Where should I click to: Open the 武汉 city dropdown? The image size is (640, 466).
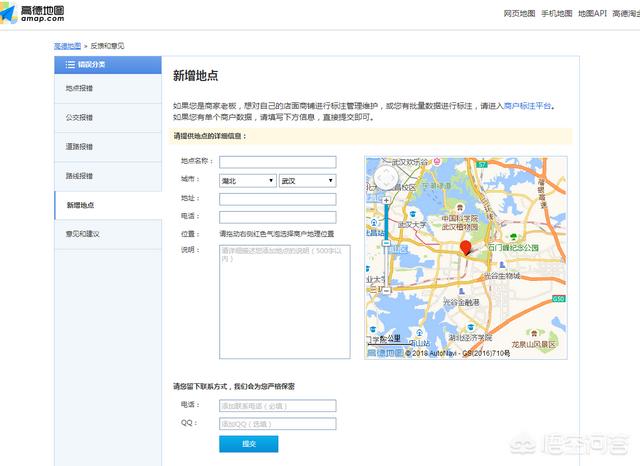(x=307, y=181)
